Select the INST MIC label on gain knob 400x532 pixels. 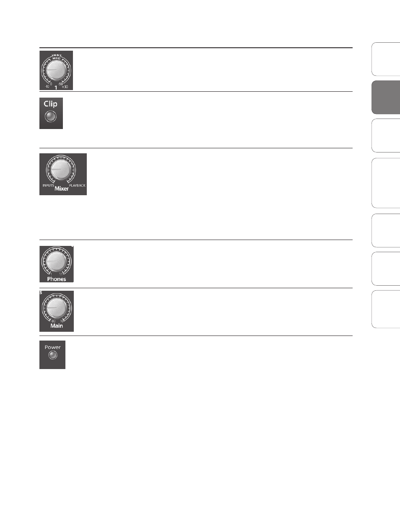coord(56,57)
